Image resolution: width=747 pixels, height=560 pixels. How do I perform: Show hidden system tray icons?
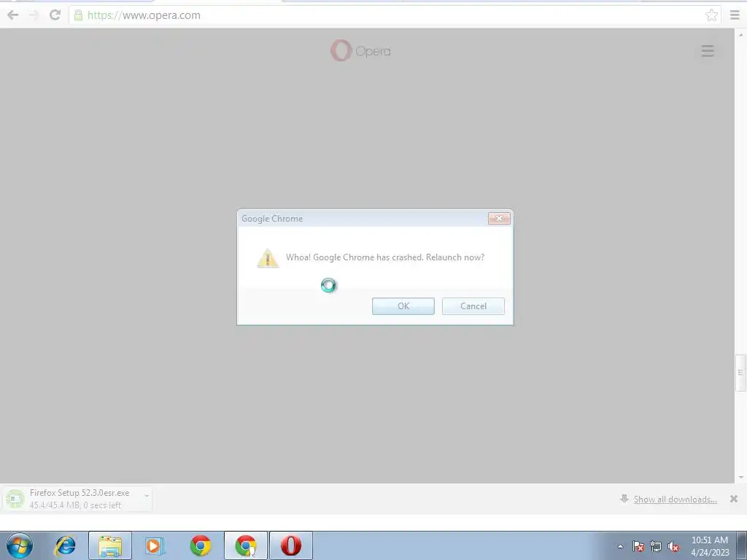tap(620, 546)
